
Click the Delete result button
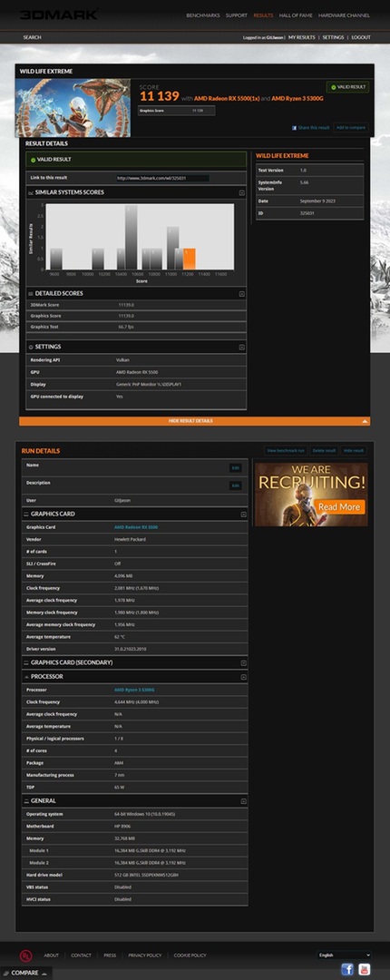pyautogui.click(x=324, y=451)
